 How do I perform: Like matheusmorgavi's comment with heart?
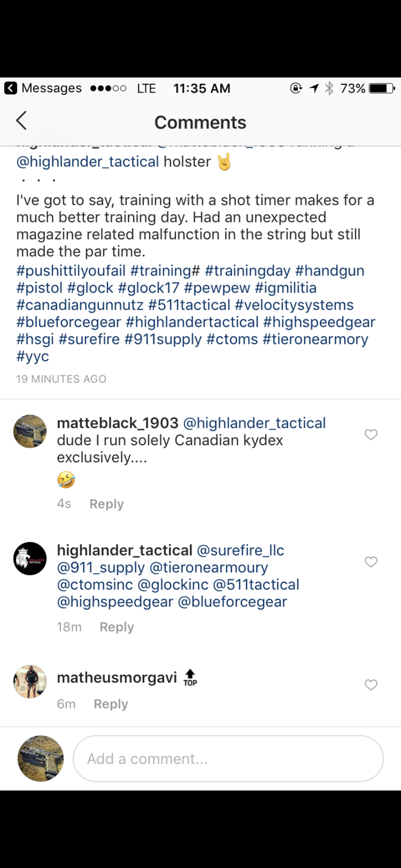click(371, 685)
